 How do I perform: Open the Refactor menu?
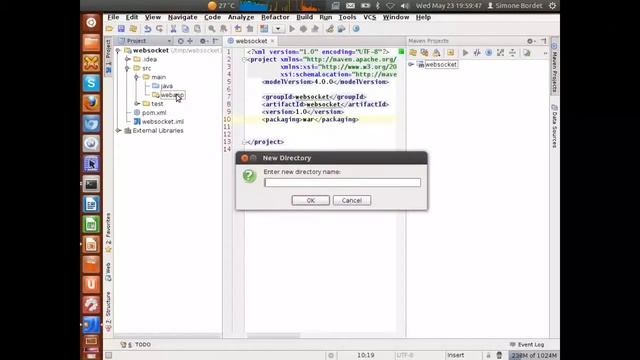coord(275,17)
